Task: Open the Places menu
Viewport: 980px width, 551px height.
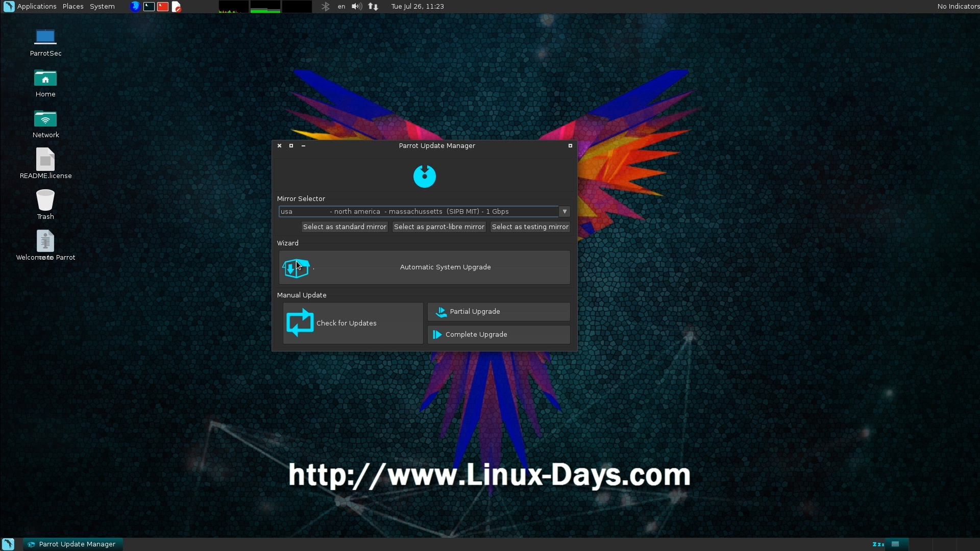Action: coord(73,7)
